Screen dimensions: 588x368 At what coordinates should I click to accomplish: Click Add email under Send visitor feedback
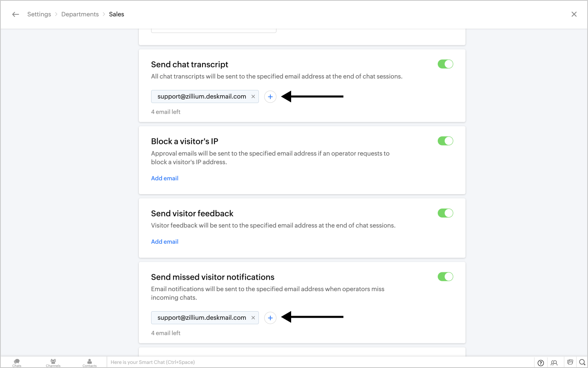165,242
